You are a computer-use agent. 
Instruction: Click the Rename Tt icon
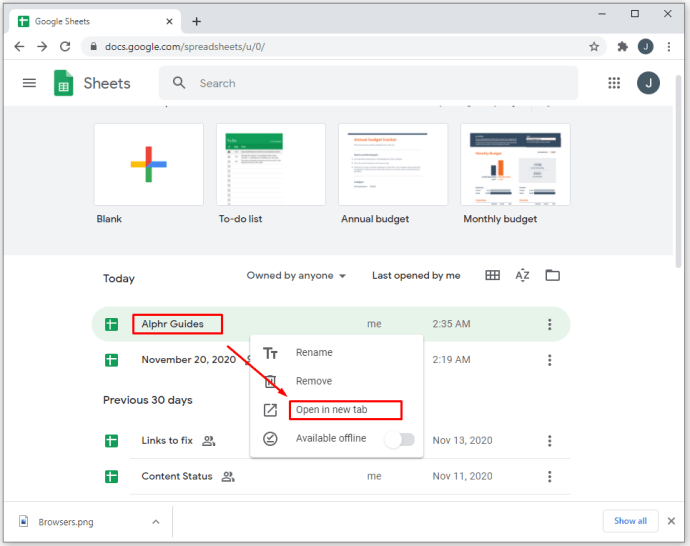[270, 353]
